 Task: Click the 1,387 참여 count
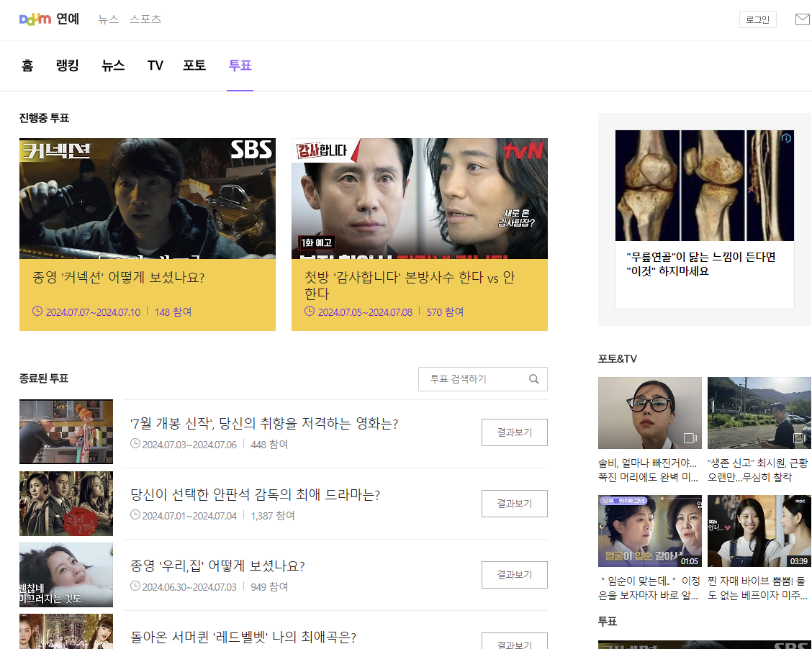tap(272, 515)
